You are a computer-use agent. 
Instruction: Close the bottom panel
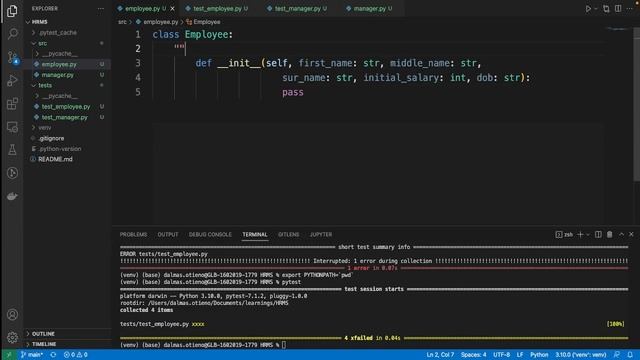(631, 235)
